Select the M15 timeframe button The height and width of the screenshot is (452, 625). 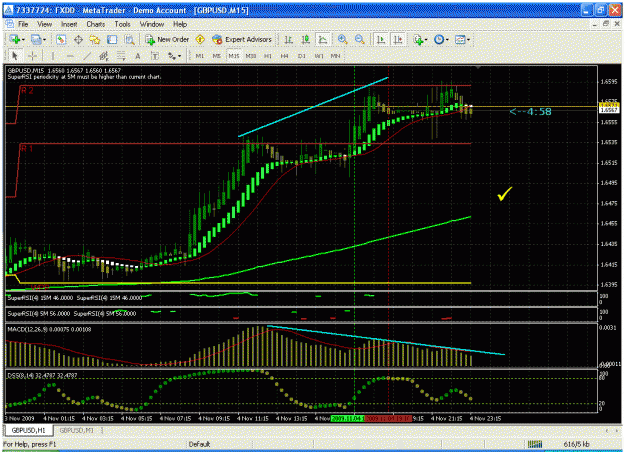click(234, 56)
